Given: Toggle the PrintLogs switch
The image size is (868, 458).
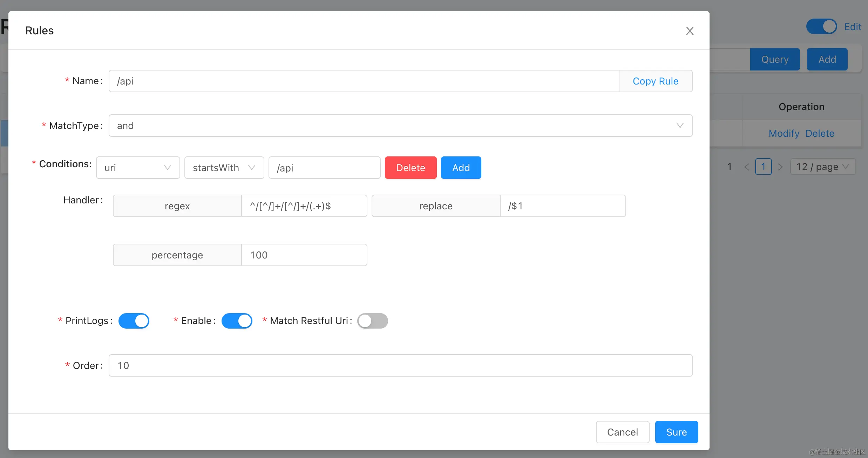Looking at the screenshot, I should 134,321.
